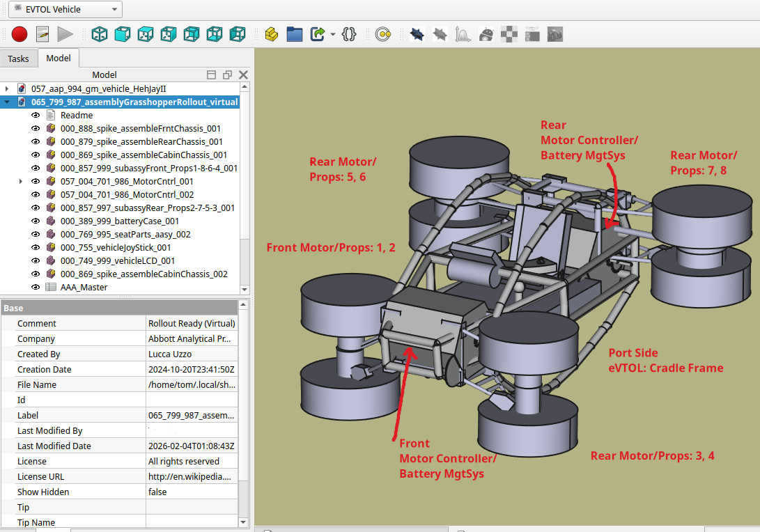760x532 pixels.
Task: Switch to isometric view cube icon
Action: [x=100, y=33]
